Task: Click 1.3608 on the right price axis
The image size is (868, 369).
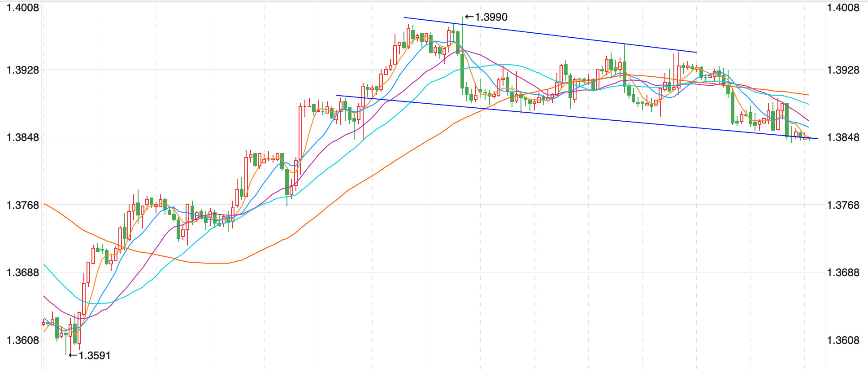Action: 843,340
